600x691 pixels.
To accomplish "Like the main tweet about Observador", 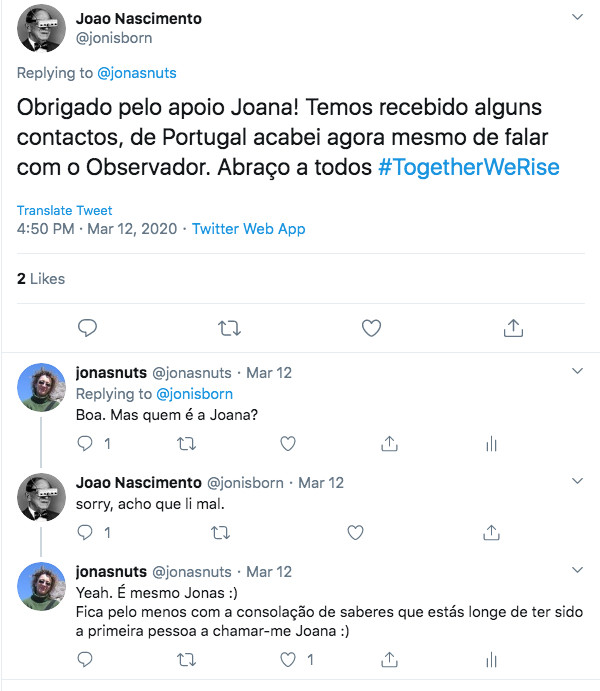I will point(371,328).
